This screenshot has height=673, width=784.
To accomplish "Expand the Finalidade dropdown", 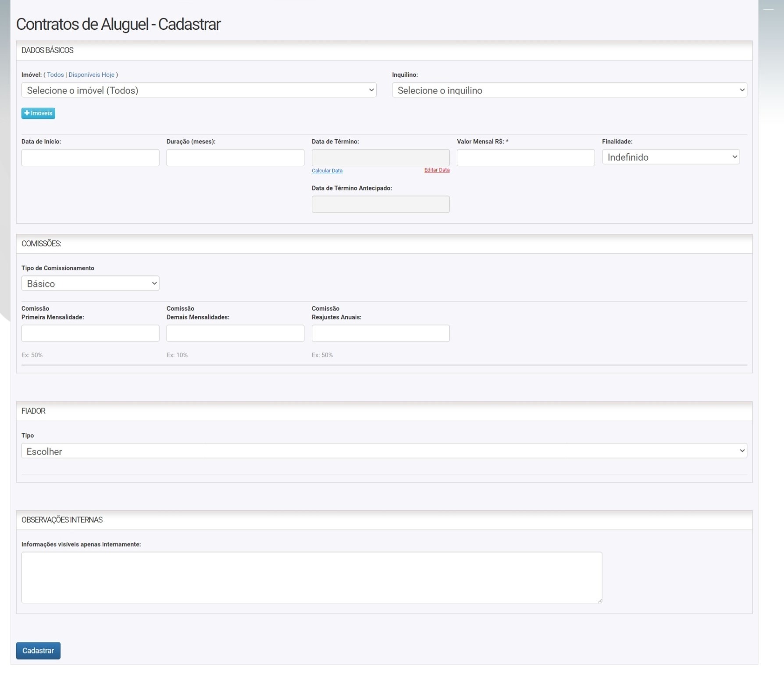I will pyautogui.click(x=670, y=157).
